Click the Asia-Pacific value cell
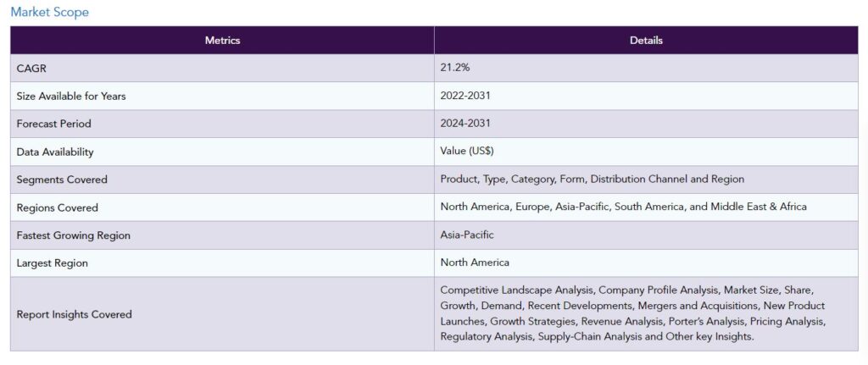This screenshot has width=868, height=365. coord(467,235)
